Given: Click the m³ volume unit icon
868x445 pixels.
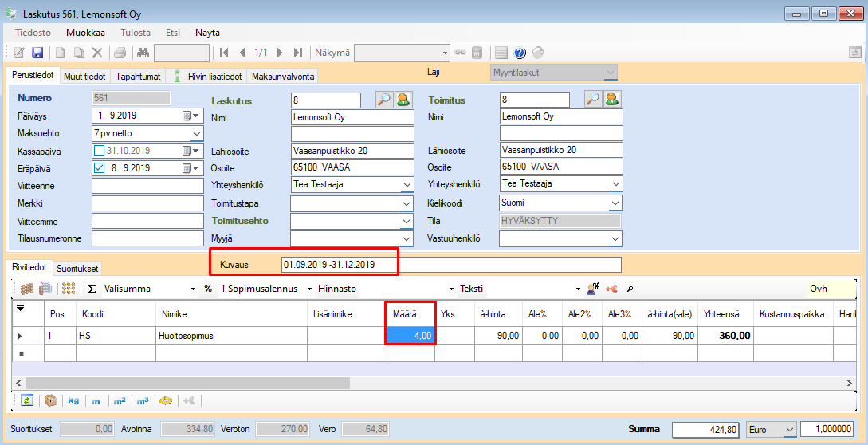Looking at the screenshot, I should click(x=143, y=400).
